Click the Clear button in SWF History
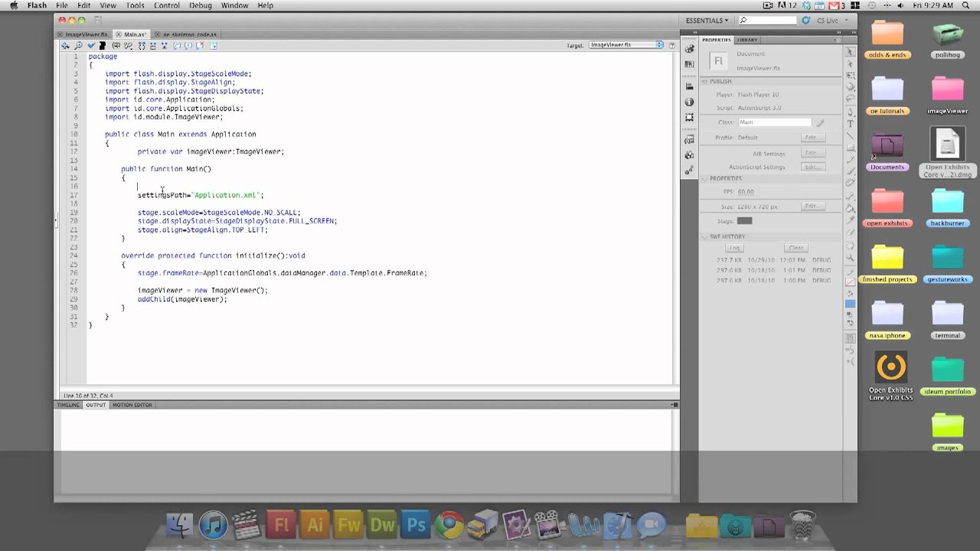Screen dimensions: 980x551 [x=795, y=248]
